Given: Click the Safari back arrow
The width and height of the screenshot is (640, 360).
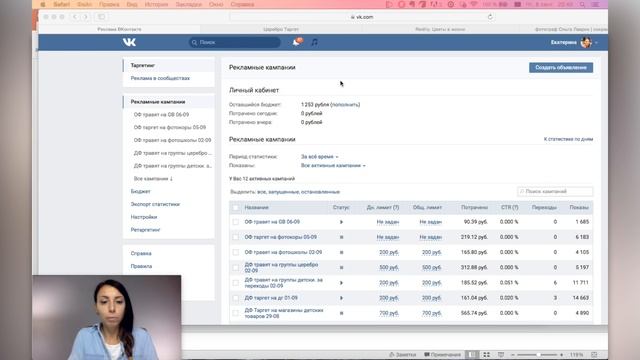Looking at the screenshot, I should pos(74,17).
